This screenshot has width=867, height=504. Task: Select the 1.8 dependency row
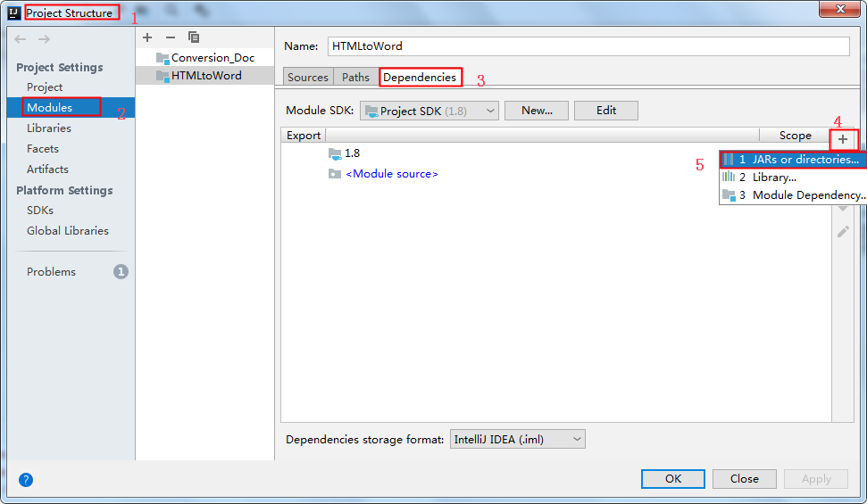click(x=555, y=153)
